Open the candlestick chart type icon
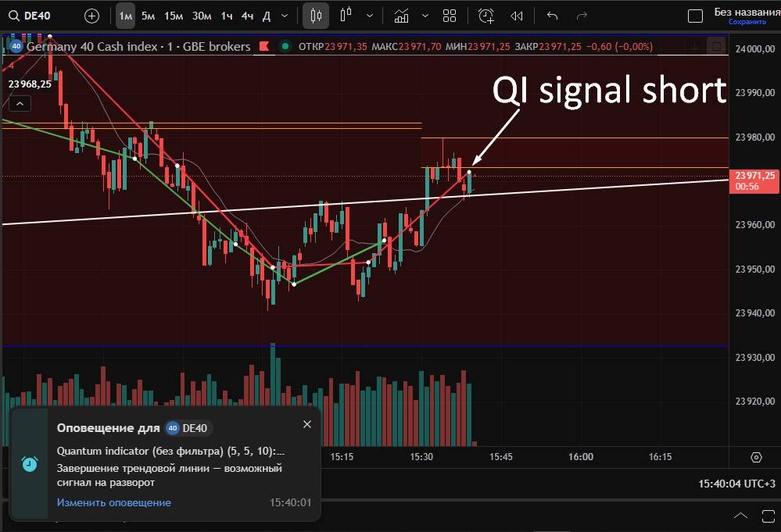Viewport: 781px width, 532px height. tap(315, 16)
